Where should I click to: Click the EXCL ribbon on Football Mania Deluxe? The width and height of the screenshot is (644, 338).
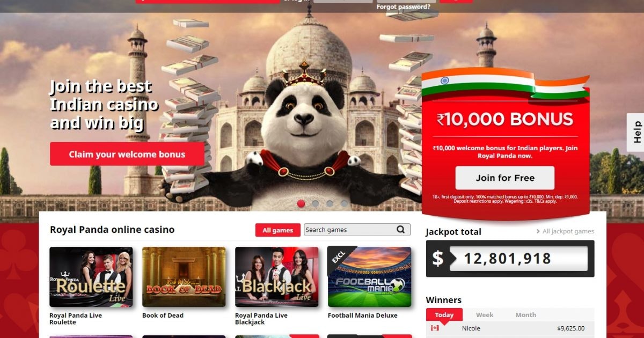click(338, 257)
